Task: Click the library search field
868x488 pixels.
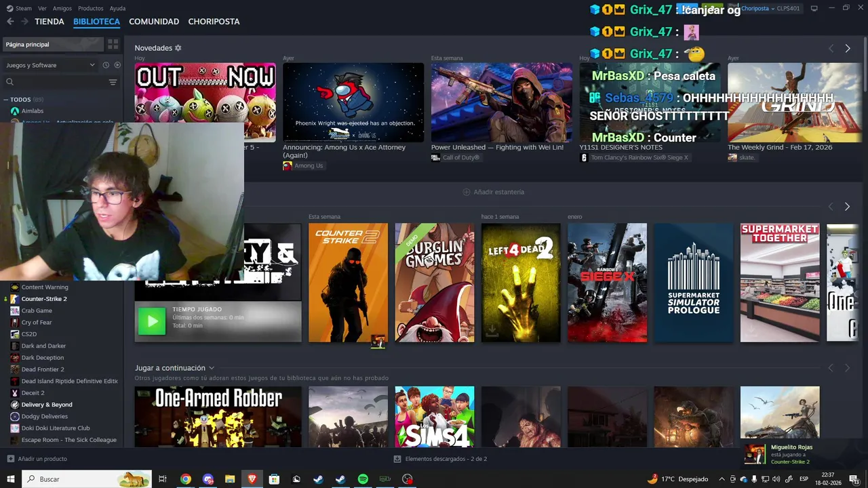Action: tap(56, 82)
